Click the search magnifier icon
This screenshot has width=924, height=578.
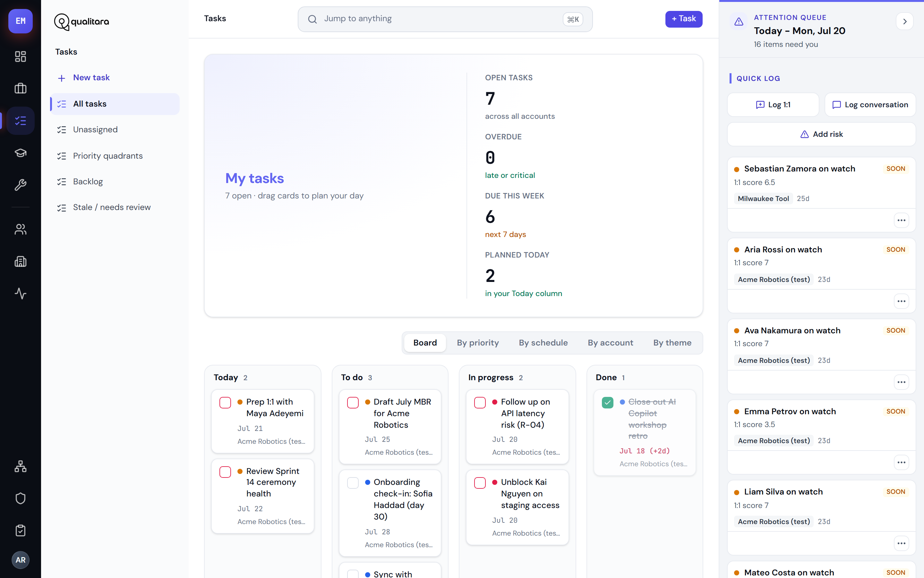click(x=312, y=19)
